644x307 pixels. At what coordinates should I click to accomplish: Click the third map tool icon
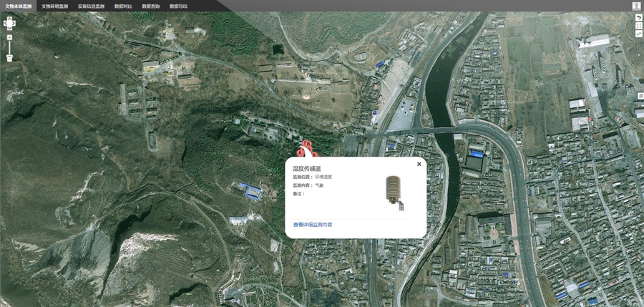[x=638, y=34]
